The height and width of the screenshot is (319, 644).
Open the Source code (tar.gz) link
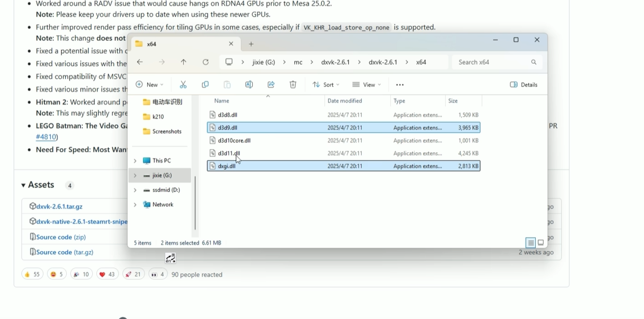[x=64, y=252]
